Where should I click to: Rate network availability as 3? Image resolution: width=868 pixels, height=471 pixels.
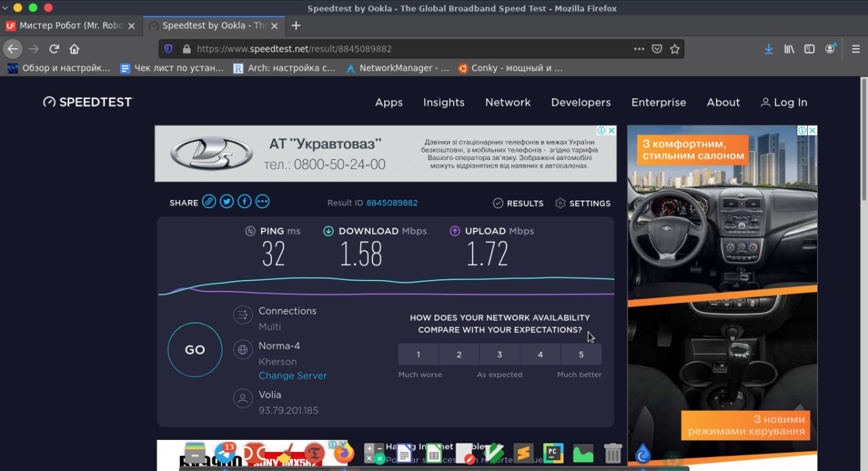coord(500,354)
